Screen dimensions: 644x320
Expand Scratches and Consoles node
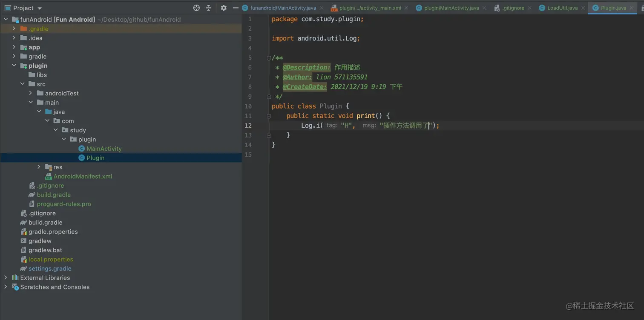pyautogui.click(x=6, y=287)
